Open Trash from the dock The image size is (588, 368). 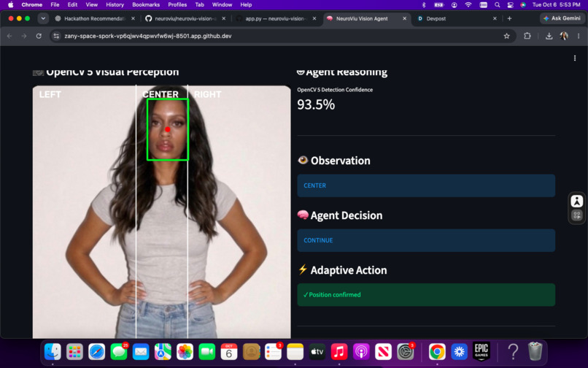coord(535,352)
